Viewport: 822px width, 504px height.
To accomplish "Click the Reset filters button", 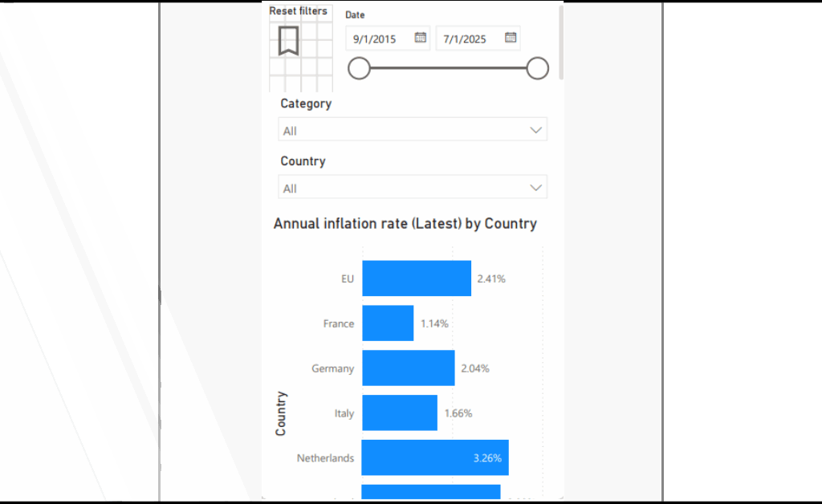I will [x=299, y=11].
